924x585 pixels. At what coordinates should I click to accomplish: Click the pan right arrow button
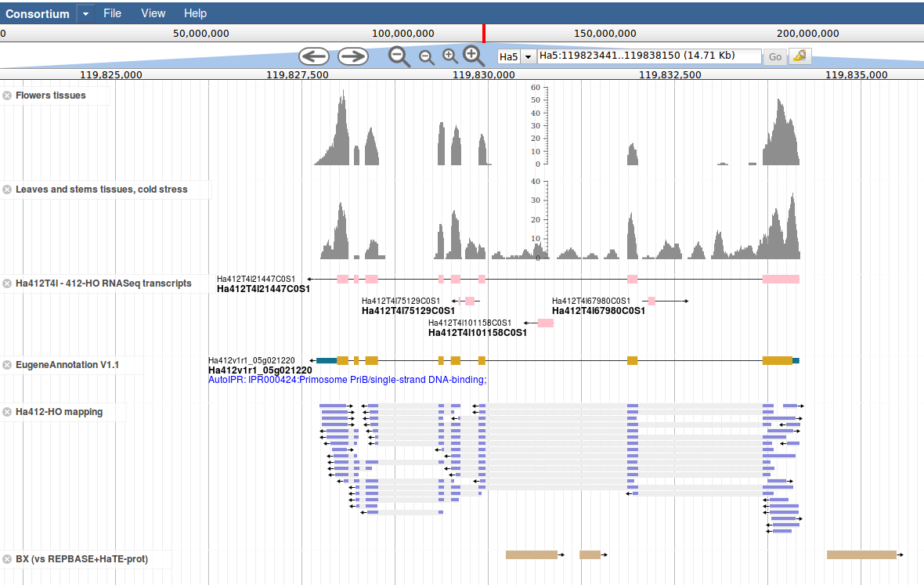coord(352,56)
